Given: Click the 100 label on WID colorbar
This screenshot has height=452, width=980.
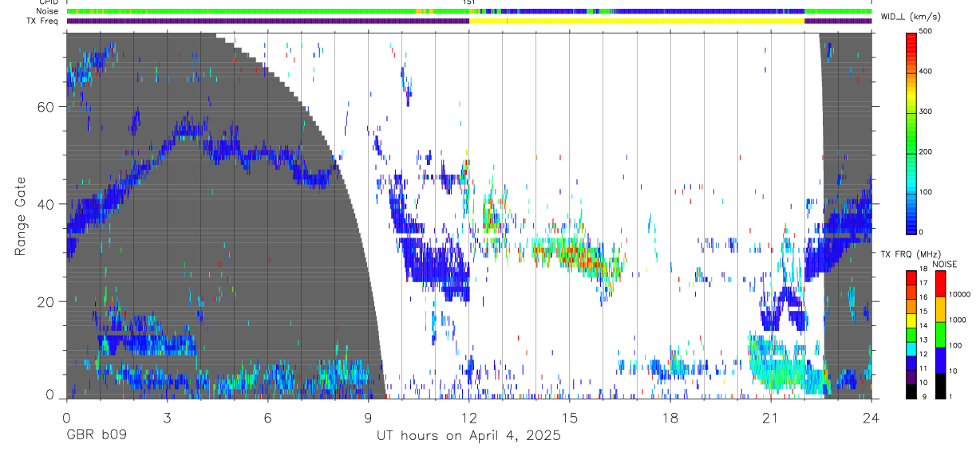Looking at the screenshot, I should tap(926, 192).
